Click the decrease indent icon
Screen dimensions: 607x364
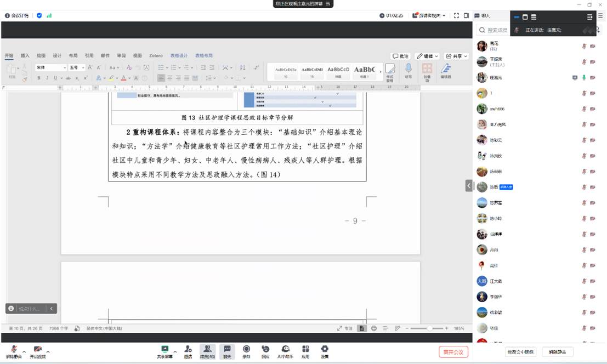tap(203, 67)
